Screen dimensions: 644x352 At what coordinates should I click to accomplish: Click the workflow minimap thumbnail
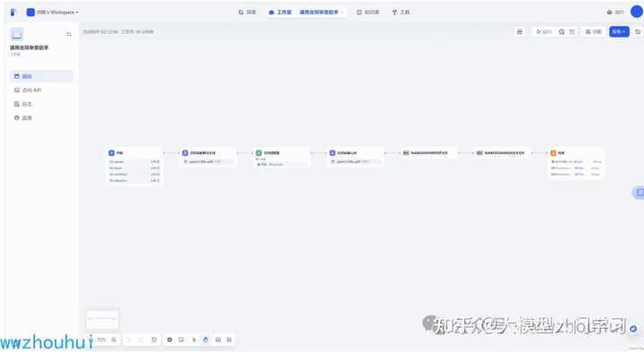102,320
